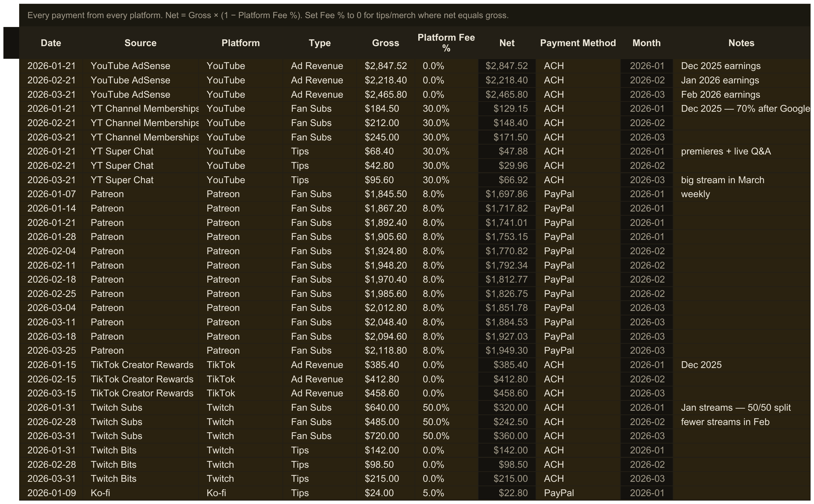Select the Date column header

[x=51, y=43]
